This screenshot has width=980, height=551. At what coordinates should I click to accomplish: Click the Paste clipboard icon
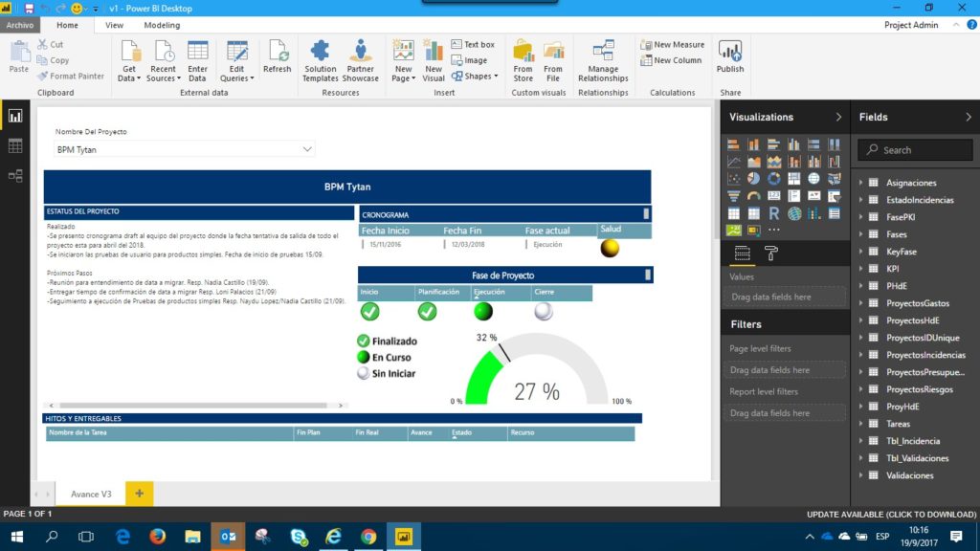coord(19,56)
